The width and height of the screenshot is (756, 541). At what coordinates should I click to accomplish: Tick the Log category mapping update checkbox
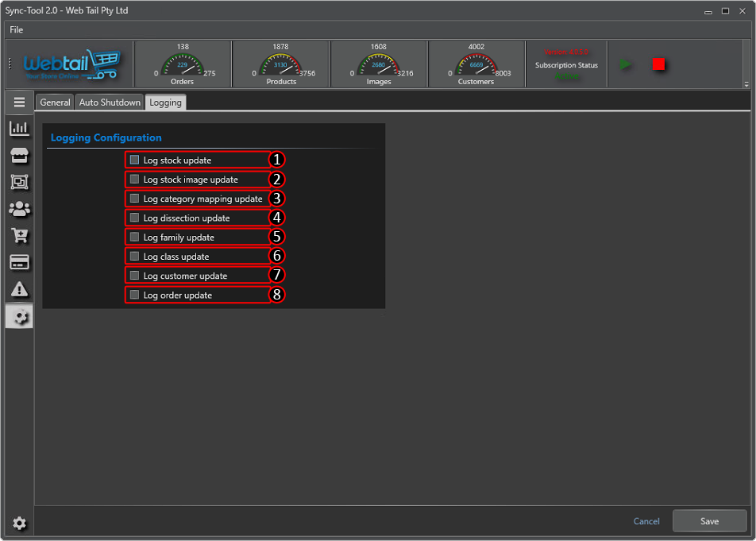point(135,199)
